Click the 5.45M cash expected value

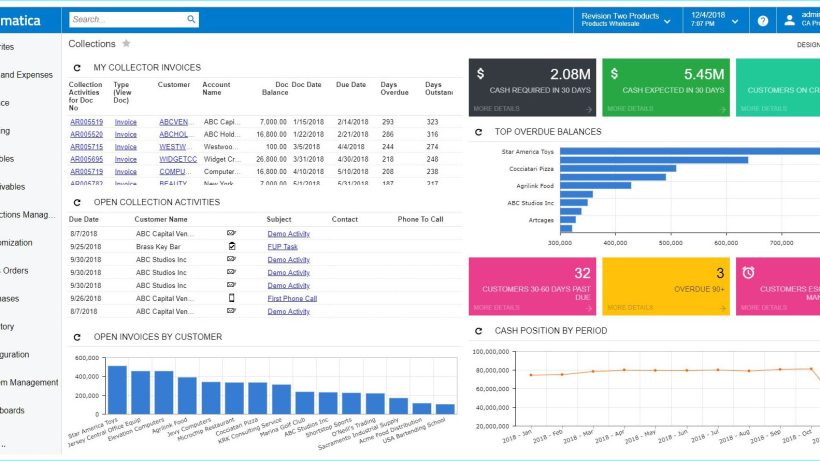[x=704, y=74]
